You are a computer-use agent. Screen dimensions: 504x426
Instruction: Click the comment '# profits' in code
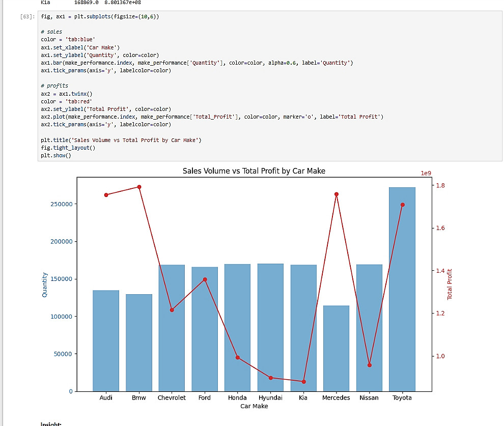(x=54, y=86)
